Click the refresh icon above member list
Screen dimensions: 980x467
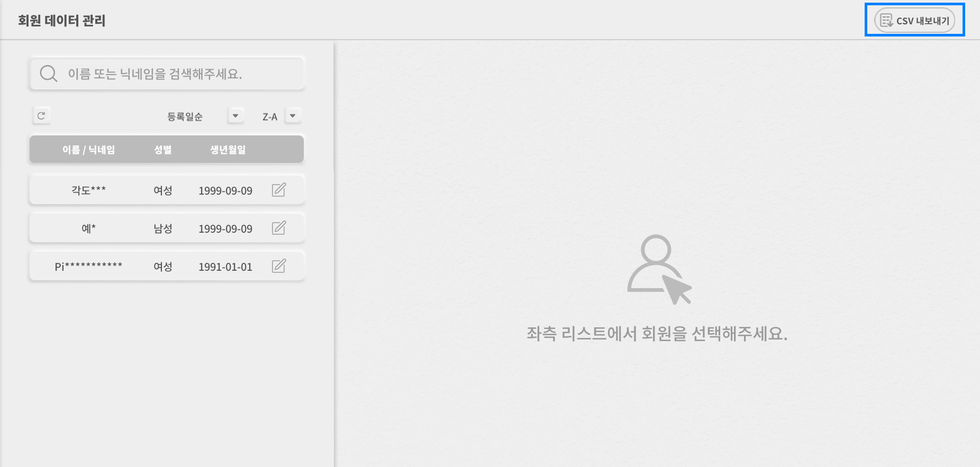(x=41, y=115)
